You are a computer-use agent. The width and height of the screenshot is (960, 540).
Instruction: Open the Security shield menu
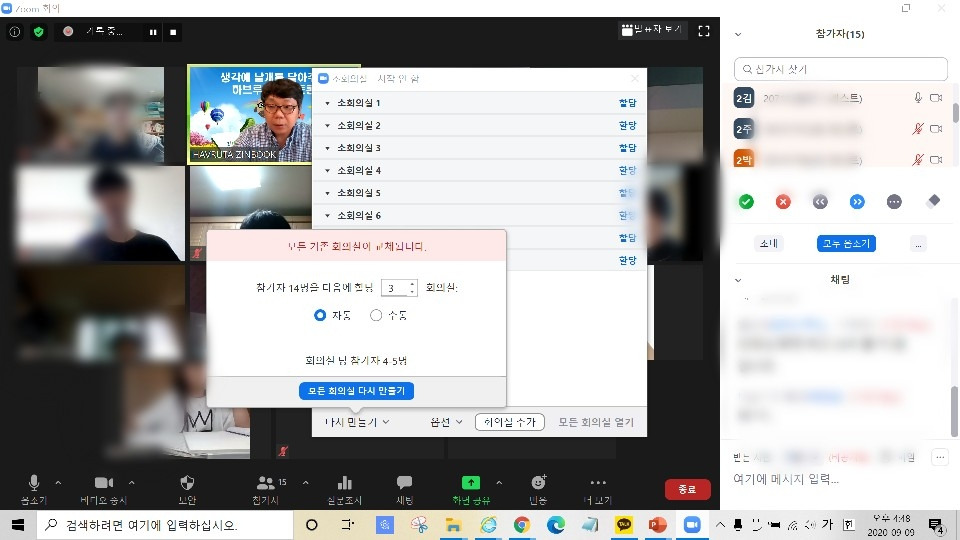click(187, 483)
